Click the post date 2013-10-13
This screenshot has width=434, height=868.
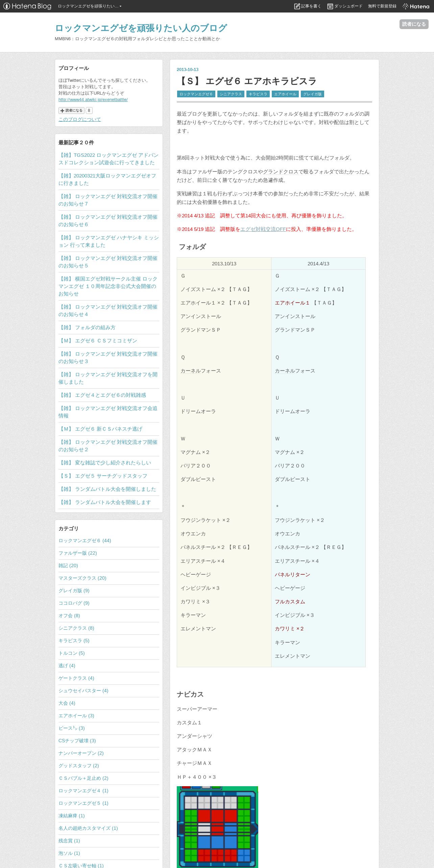(188, 69)
